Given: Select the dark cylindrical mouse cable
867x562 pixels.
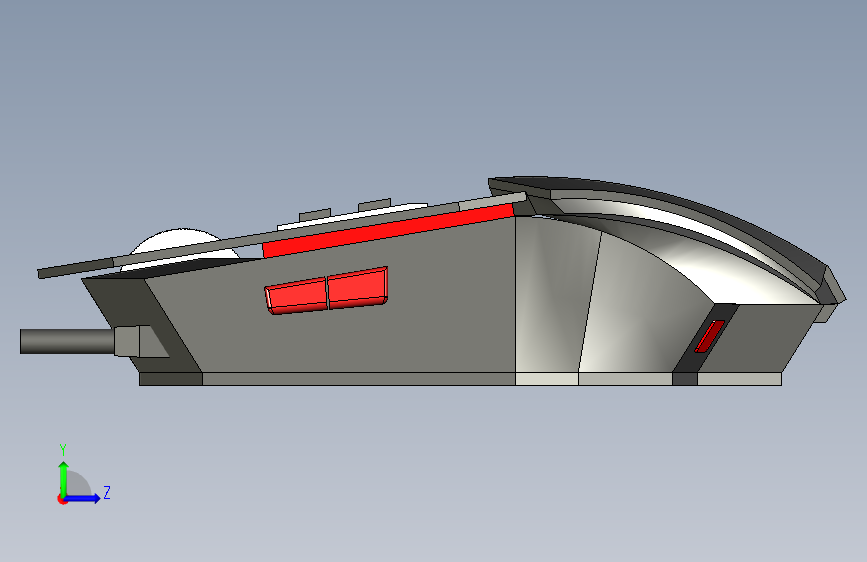Looking at the screenshot, I should [67, 341].
